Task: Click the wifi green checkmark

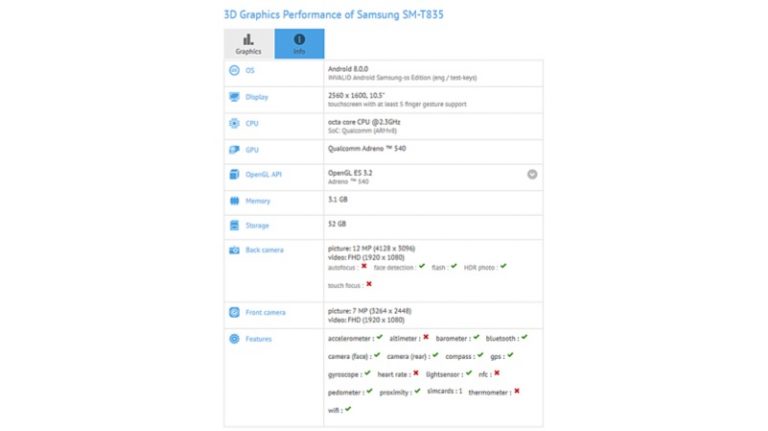Action: click(345, 409)
